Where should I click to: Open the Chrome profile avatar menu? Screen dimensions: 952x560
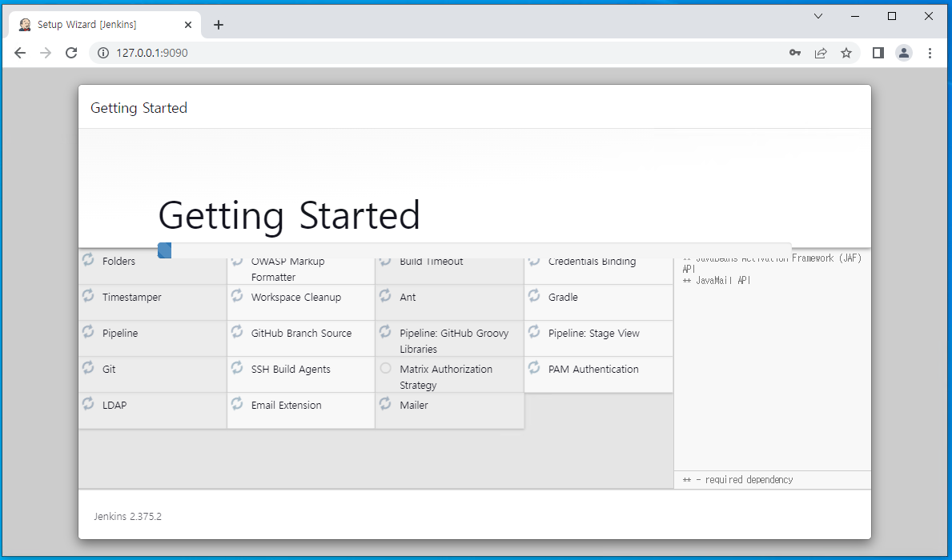(903, 53)
